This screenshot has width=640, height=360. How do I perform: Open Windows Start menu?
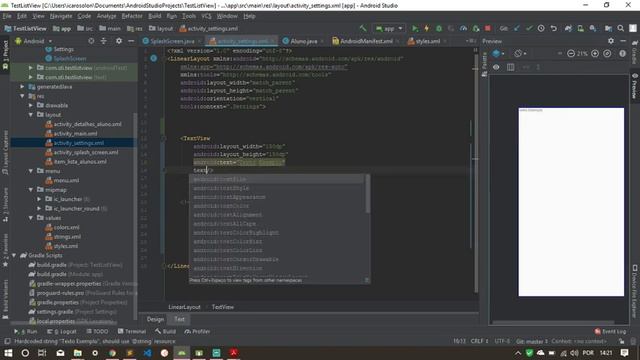tap(8, 353)
